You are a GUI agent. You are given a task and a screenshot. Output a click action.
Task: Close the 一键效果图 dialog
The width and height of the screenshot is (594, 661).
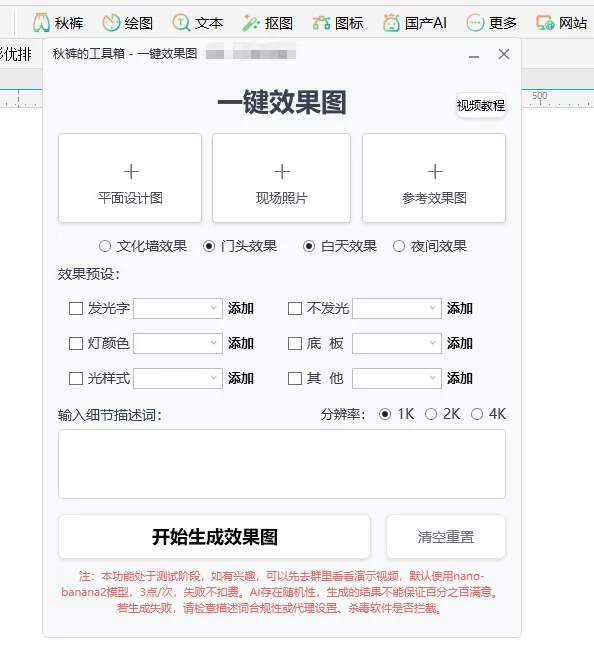(x=504, y=54)
